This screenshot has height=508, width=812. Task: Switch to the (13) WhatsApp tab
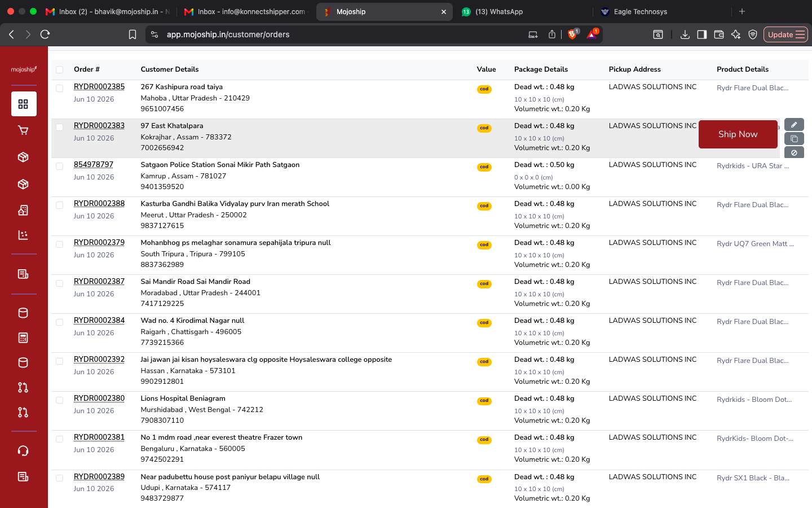522,11
